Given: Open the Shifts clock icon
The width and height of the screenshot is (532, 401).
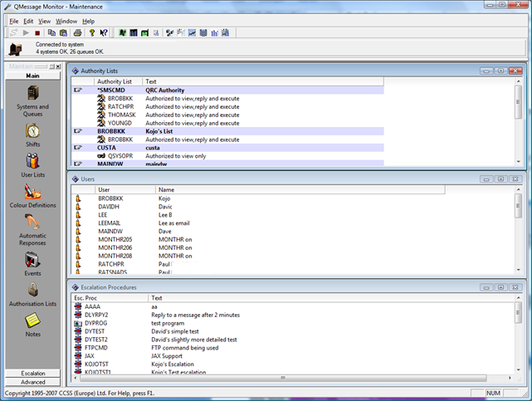Looking at the screenshot, I should pos(32,131).
